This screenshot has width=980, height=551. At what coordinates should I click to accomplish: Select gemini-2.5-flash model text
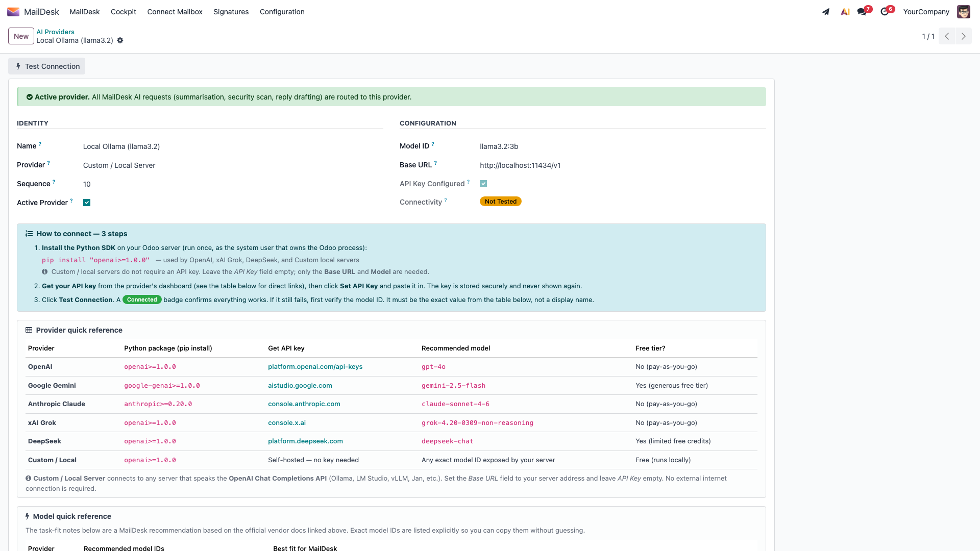coord(453,386)
